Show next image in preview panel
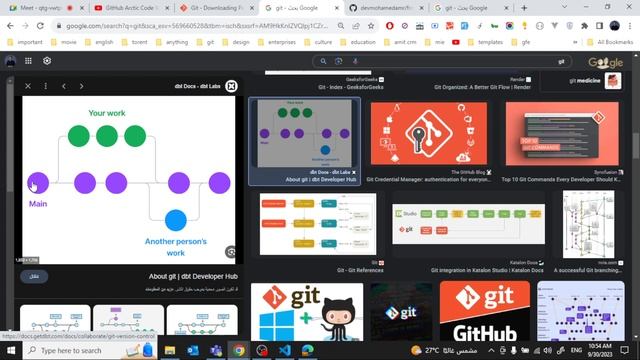This screenshot has width=640, height=360. (81, 86)
